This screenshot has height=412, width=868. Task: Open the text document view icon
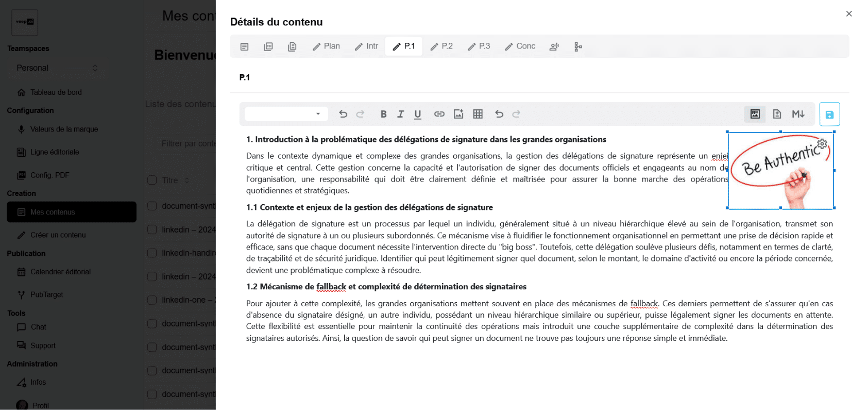(x=244, y=46)
